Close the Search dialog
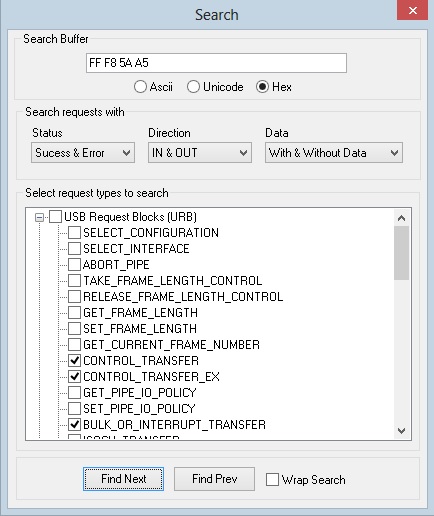The image size is (434, 516). 413,11
